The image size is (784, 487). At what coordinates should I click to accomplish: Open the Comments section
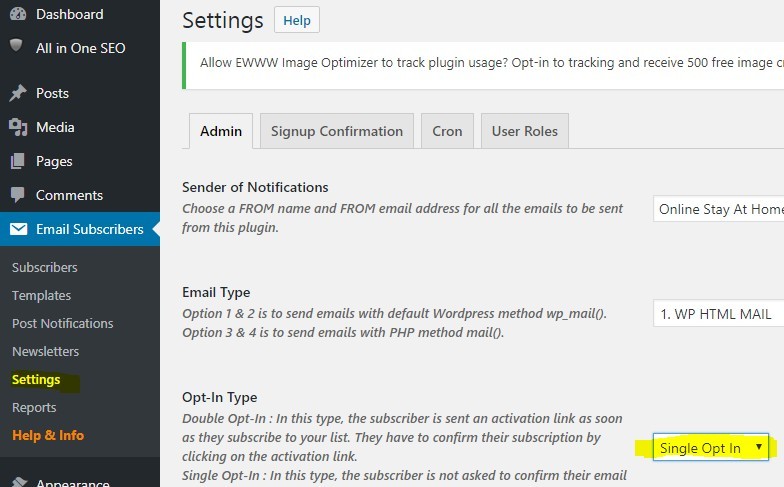69,195
